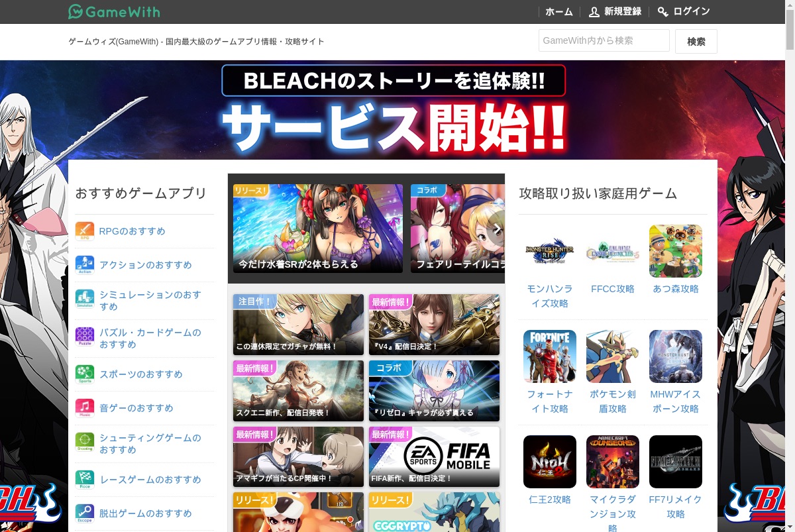
Task: Open 音ゲーのおすすめ link
Action: click(x=136, y=408)
